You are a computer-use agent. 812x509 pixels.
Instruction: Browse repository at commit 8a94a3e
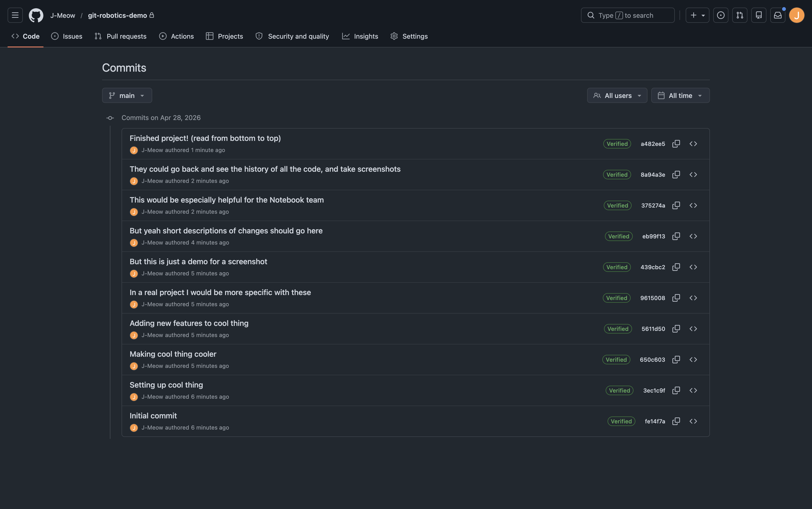coord(693,175)
